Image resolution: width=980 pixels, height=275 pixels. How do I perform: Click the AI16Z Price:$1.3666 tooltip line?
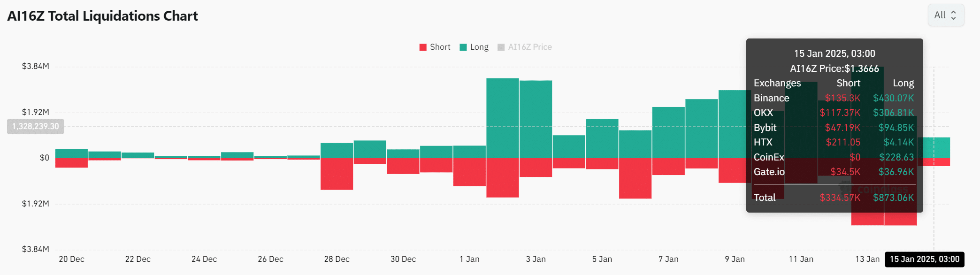coord(834,69)
